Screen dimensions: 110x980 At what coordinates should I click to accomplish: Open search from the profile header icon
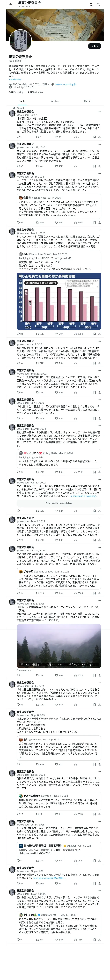coord(99,4)
